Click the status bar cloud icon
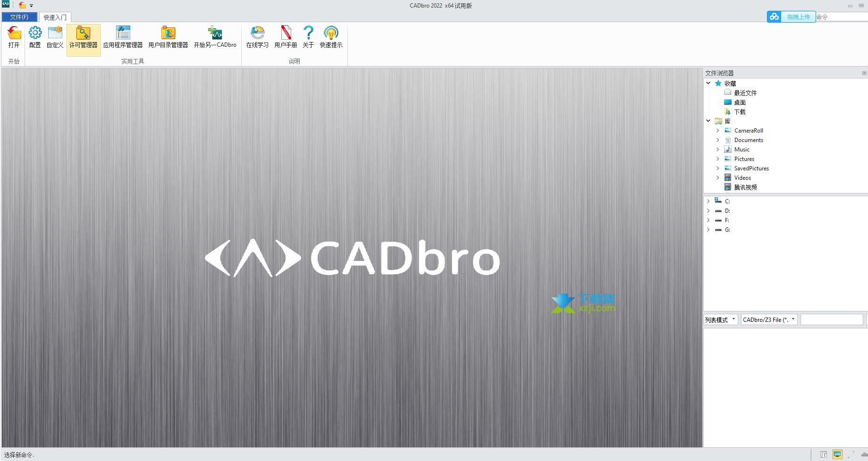Viewport: 868px width, 461px height. click(x=864, y=455)
